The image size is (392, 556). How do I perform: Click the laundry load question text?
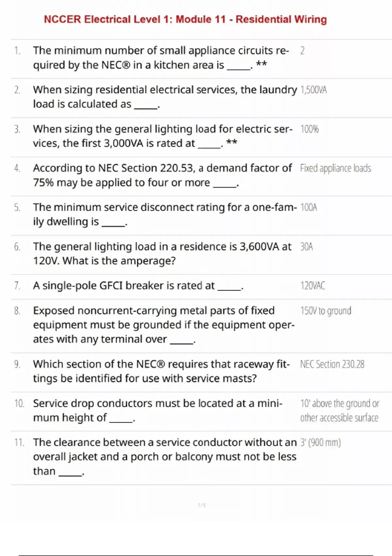point(165,97)
